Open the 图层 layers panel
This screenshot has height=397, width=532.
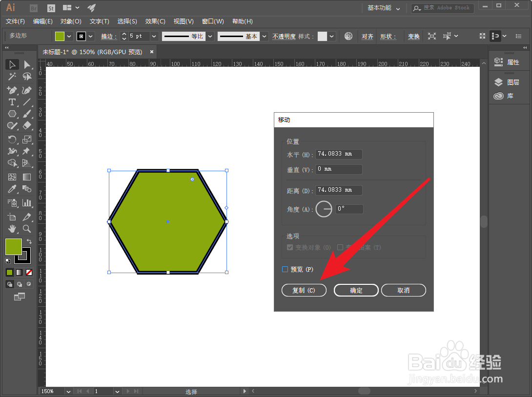507,82
